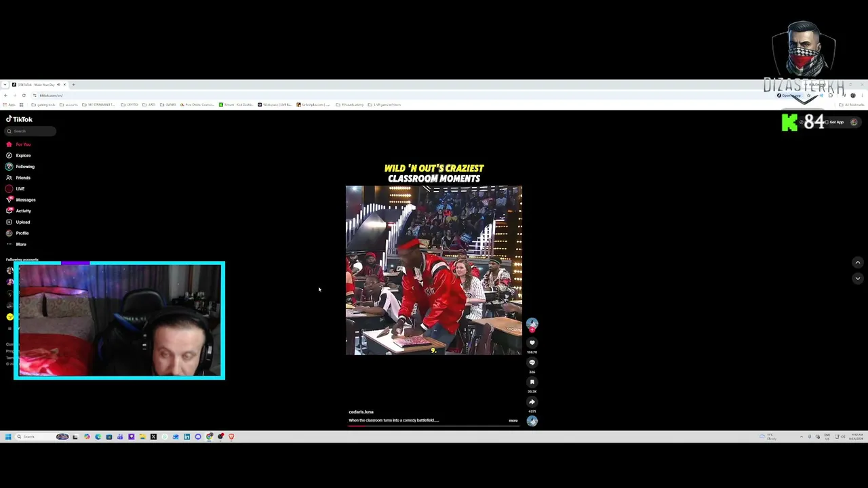Bookmark this page with the star

[x=808, y=96]
